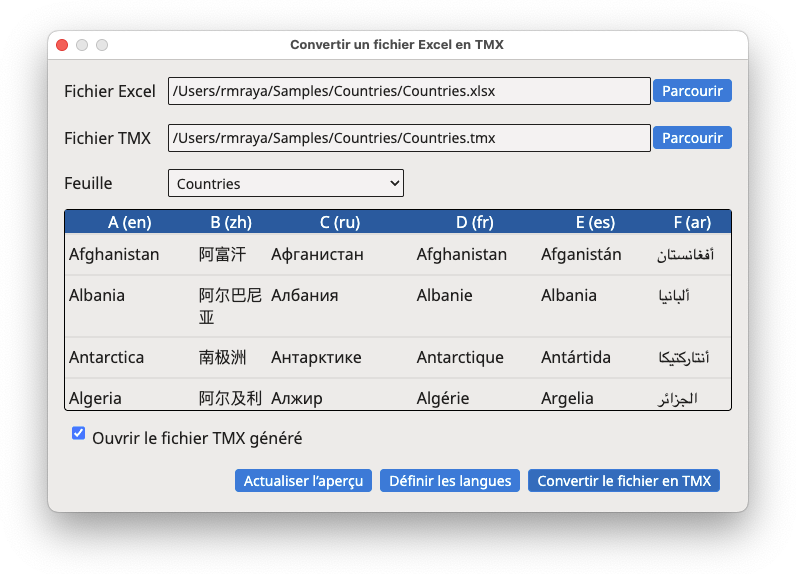Click Définir les langues button

(450, 481)
